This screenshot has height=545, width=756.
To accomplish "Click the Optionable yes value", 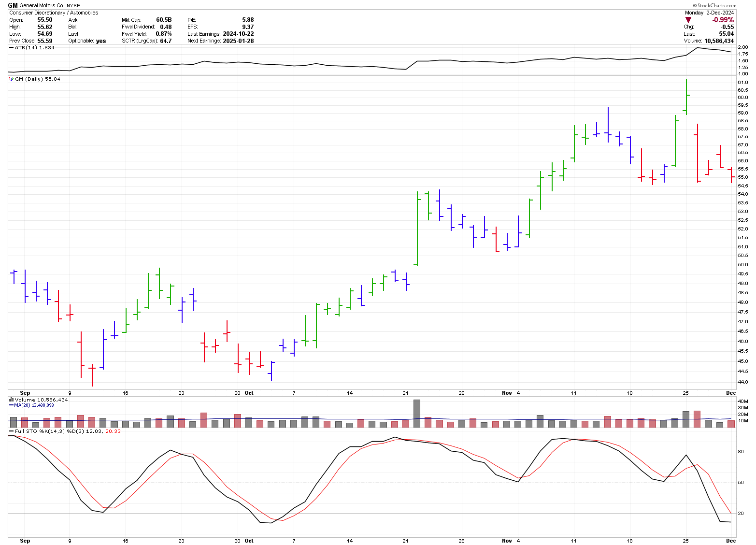I will (x=101, y=41).
